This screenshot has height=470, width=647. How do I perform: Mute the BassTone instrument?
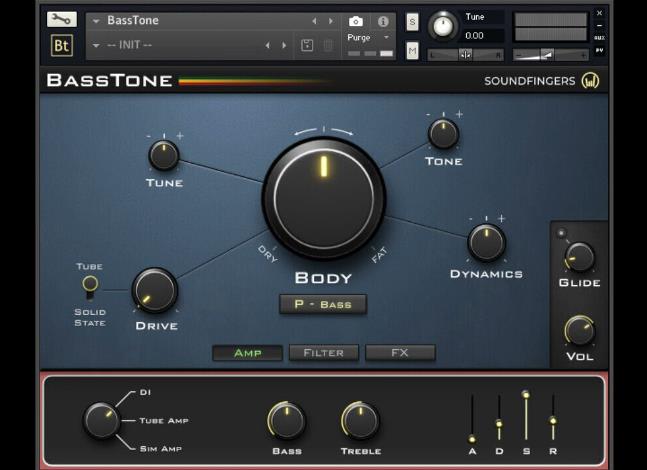[x=412, y=51]
